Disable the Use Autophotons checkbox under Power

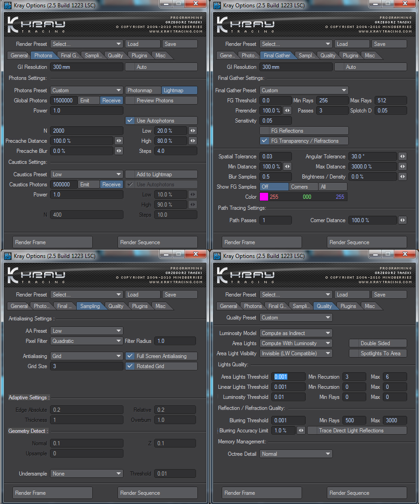[x=130, y=121]
